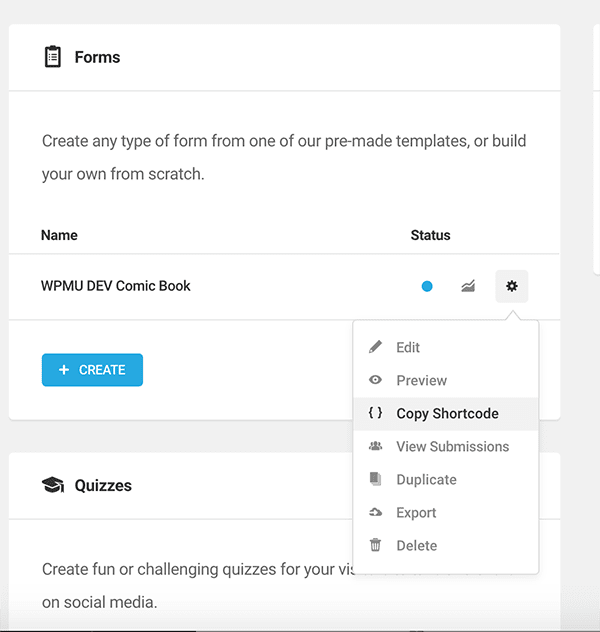Click the Forms clipboard icon
Screen dimensions: 600x632
point(53,57)
